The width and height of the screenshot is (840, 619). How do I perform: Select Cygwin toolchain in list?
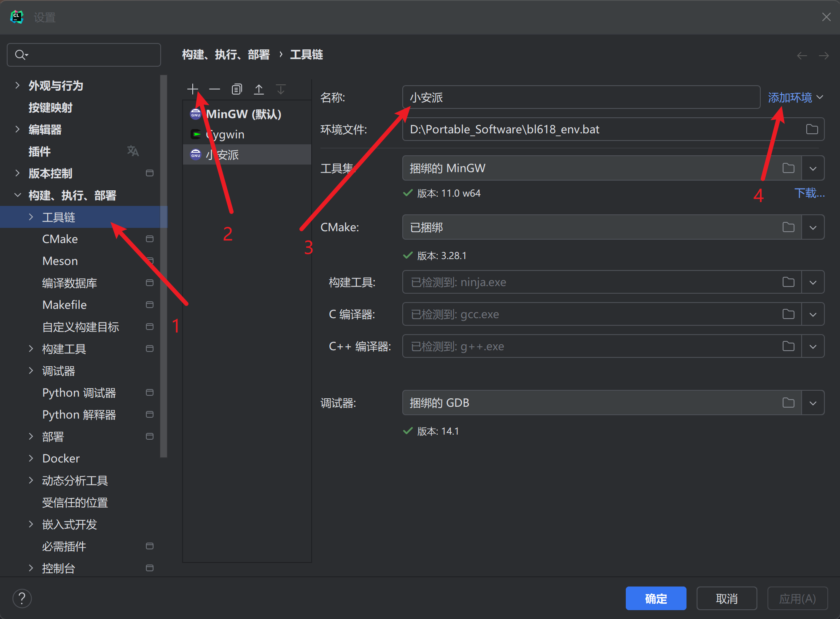point(247,134)
